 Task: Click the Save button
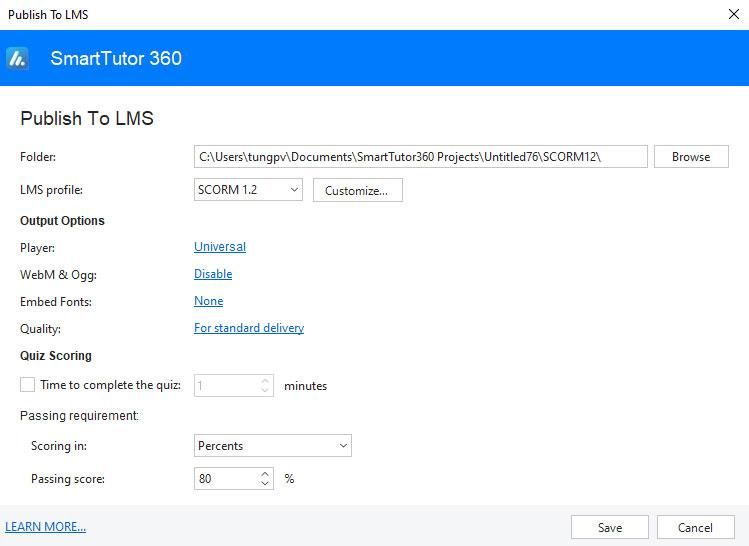pos(610,527)
